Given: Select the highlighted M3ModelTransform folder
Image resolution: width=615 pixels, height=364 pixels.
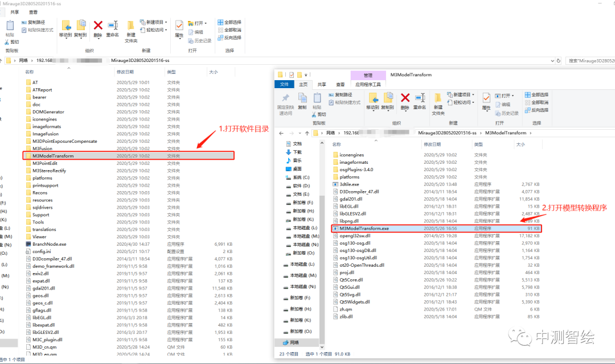Looking at the screenshot, I should [53, 156].
